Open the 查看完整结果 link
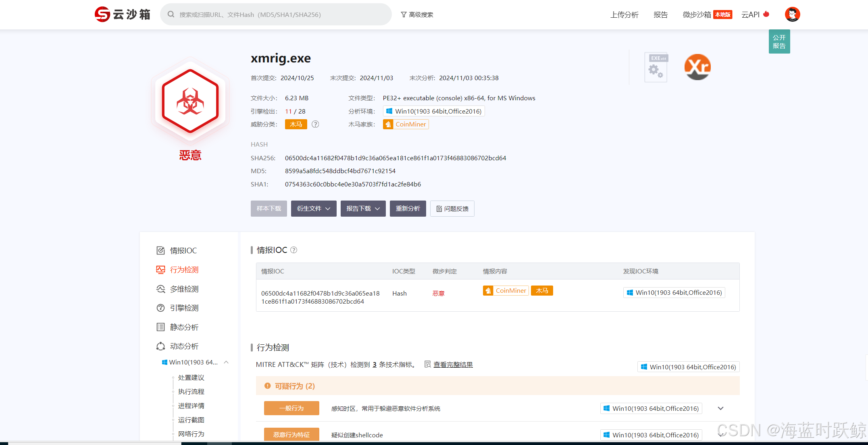Image resolution: width=868 pixels, height=445 pixels. (453, 364)
